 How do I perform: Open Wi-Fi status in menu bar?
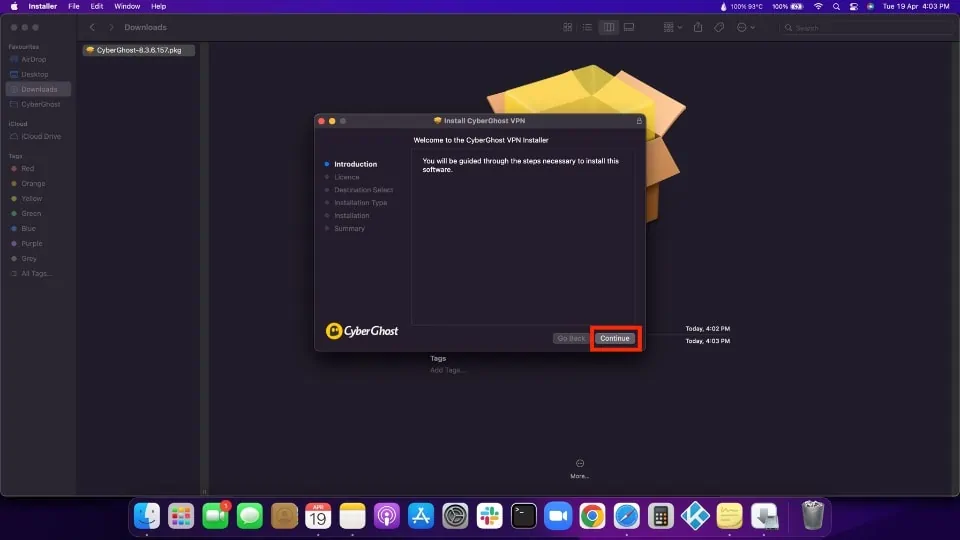pyautogui.click(x=818, y=6)
